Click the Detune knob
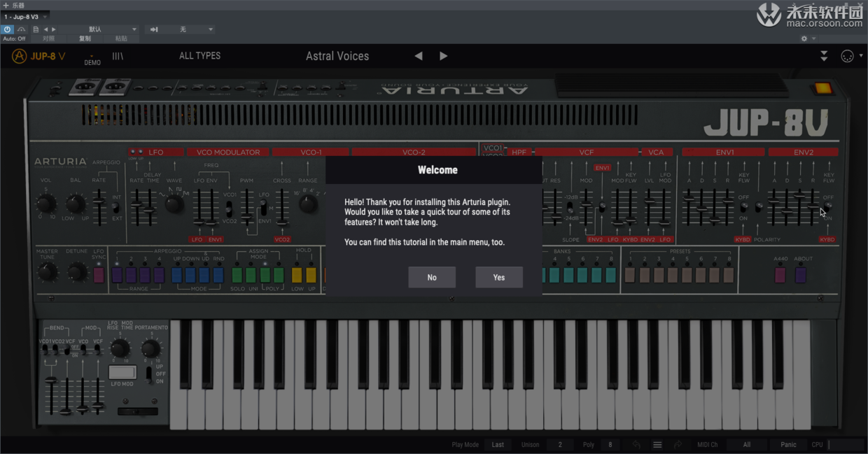The image size is (868, 454). pos(77,273)
